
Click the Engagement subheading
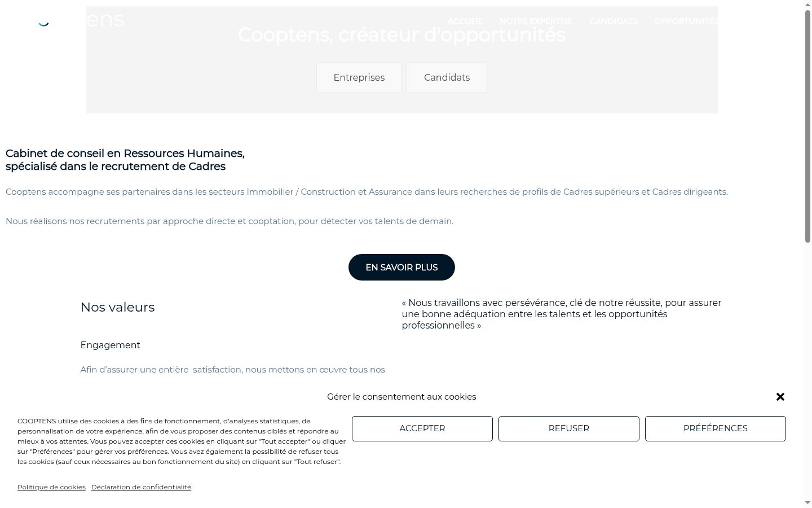point(110,345)
